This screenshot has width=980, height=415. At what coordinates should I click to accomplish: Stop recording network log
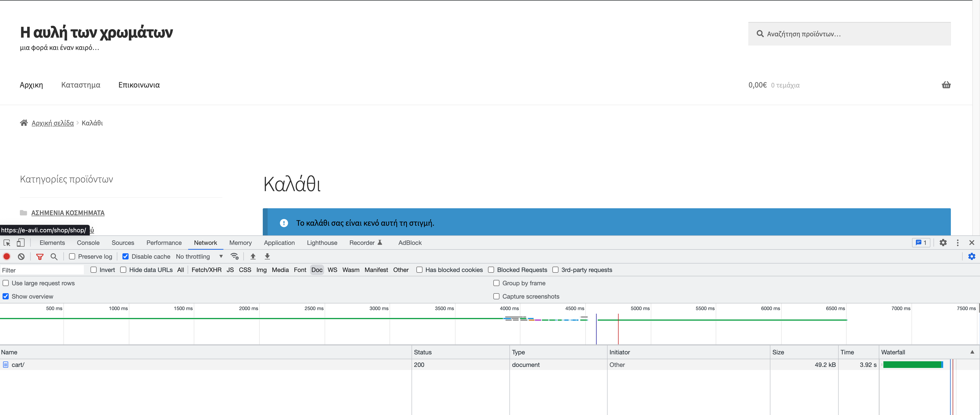[x=7, y=256]
